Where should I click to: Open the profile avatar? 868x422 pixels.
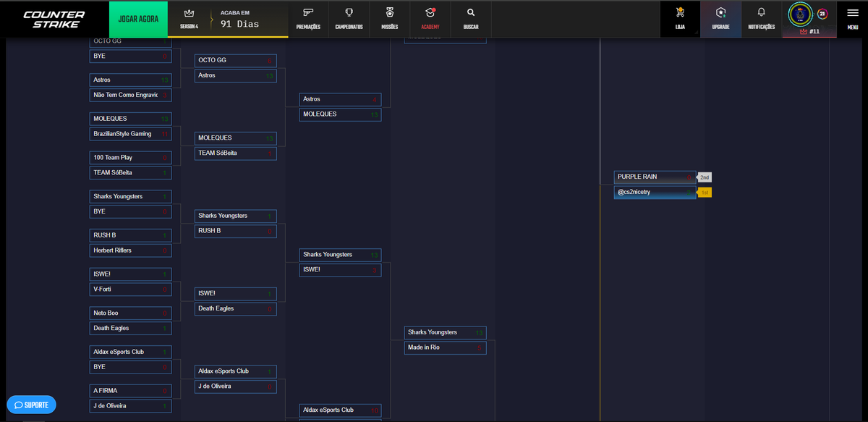[x=801, y=14]
